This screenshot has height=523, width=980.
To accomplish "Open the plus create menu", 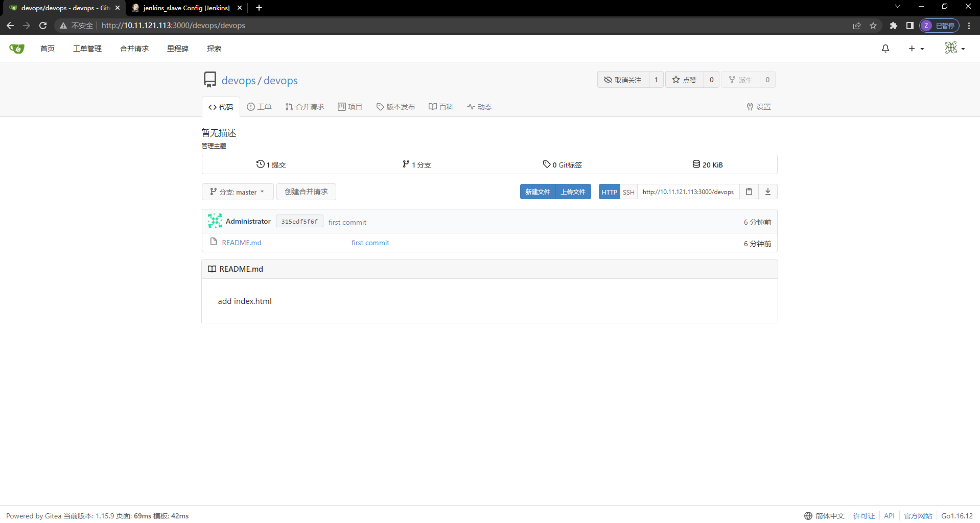I will click(916, 49).
